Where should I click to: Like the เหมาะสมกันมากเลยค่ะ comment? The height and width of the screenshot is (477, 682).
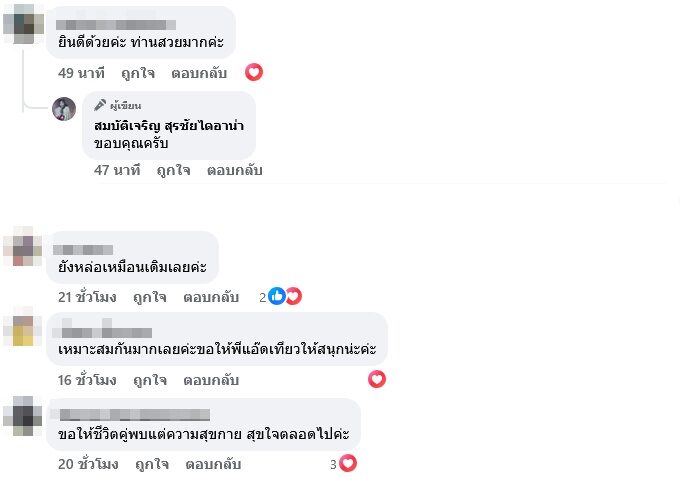[150, 380]
